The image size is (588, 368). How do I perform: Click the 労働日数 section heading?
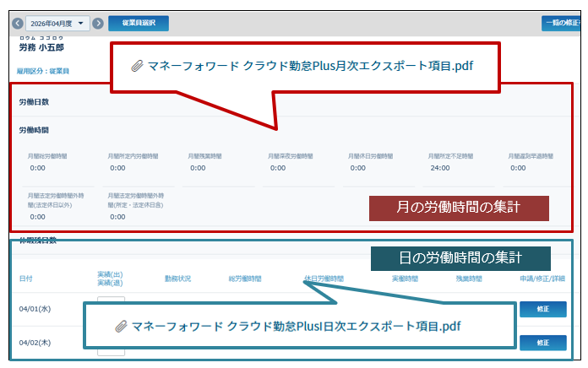click(x=34, y=102)
